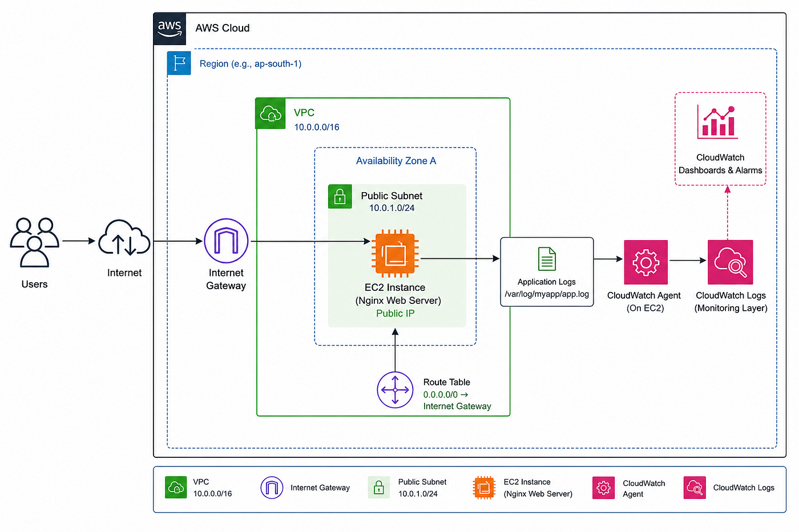Click the 'Availability Zone A' heading

[396, 161]
